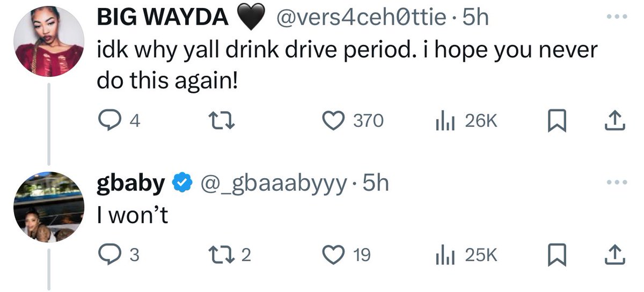Click gbaby's blue verified badge
The image size is (644, 292).
[x=182, y=184]
